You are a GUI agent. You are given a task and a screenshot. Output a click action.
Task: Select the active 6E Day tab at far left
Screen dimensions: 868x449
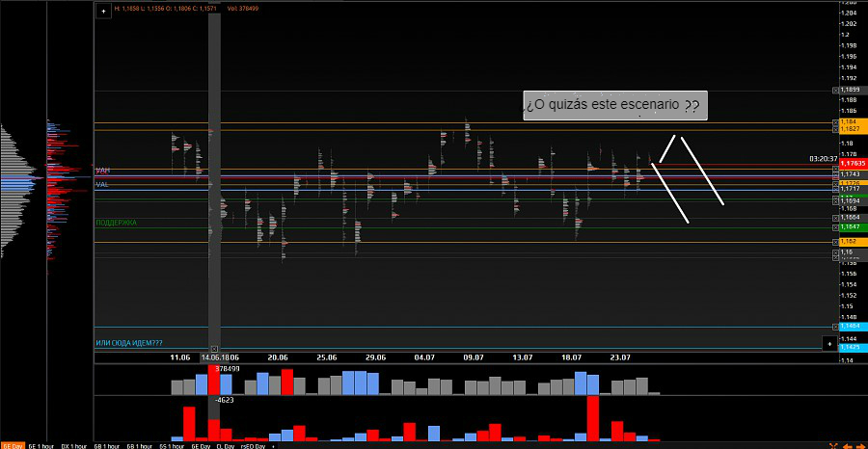(x=12, y=446)
